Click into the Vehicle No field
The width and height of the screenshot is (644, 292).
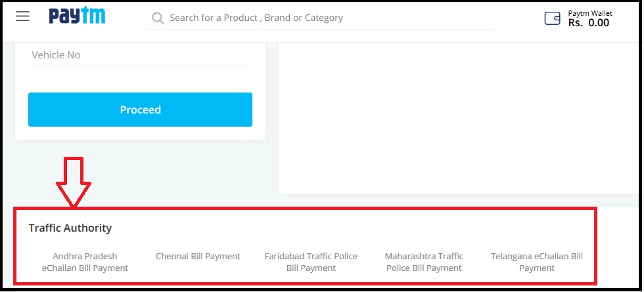(140, 55)
